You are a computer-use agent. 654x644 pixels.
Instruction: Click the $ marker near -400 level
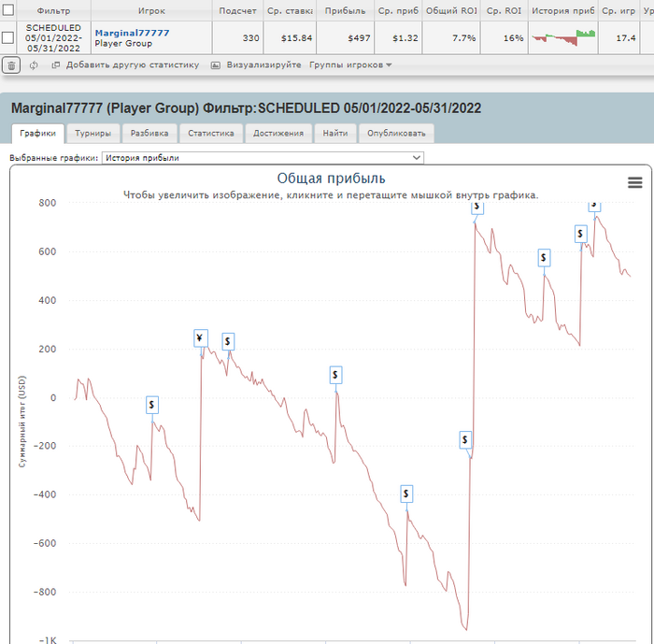(x=406, y=494)
